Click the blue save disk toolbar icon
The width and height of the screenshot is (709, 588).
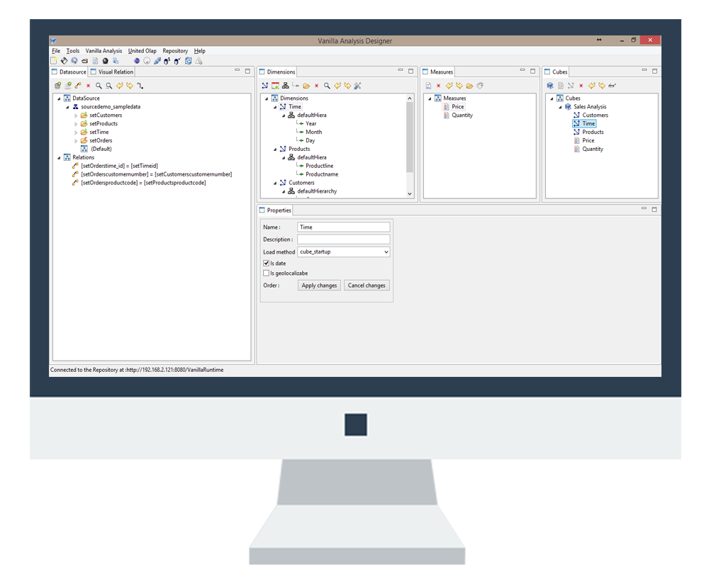74,61
